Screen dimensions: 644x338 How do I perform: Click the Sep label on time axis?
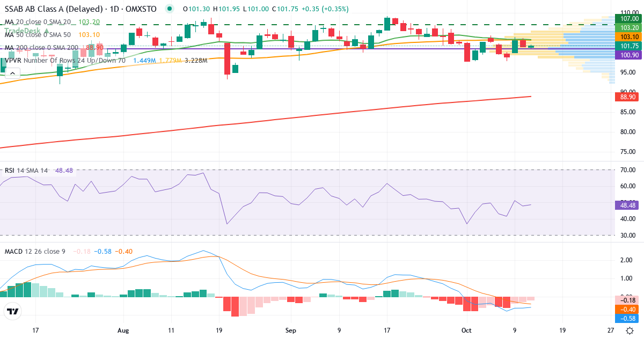(x=290, y=330)
